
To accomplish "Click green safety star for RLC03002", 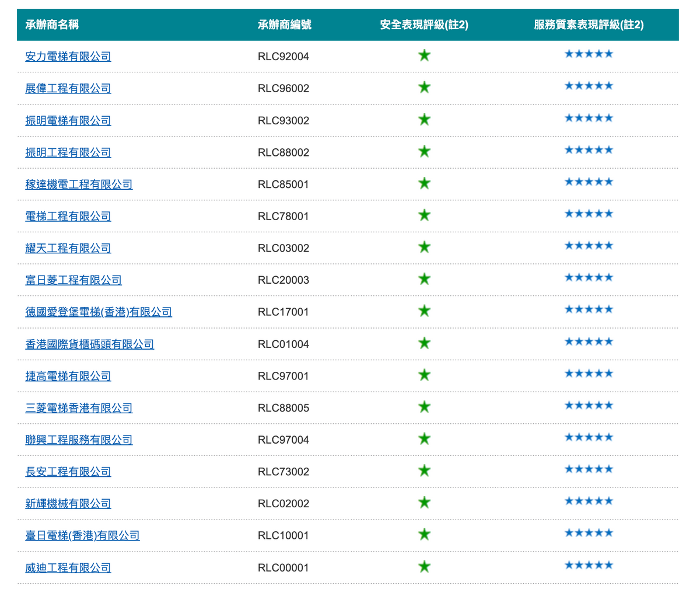I will 425,247.
